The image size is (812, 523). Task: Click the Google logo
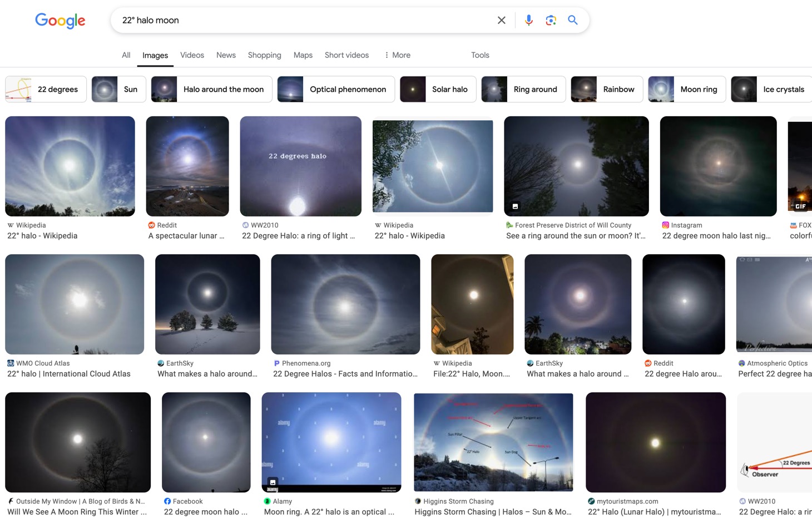click(60, 21)
